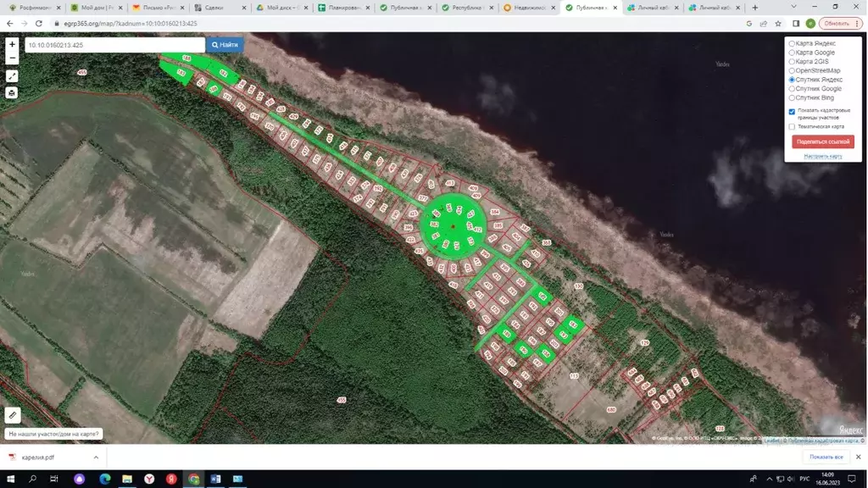
Task: Toggle showing cadastral plot boundaries checkbox
Action: tap(792, 112)
